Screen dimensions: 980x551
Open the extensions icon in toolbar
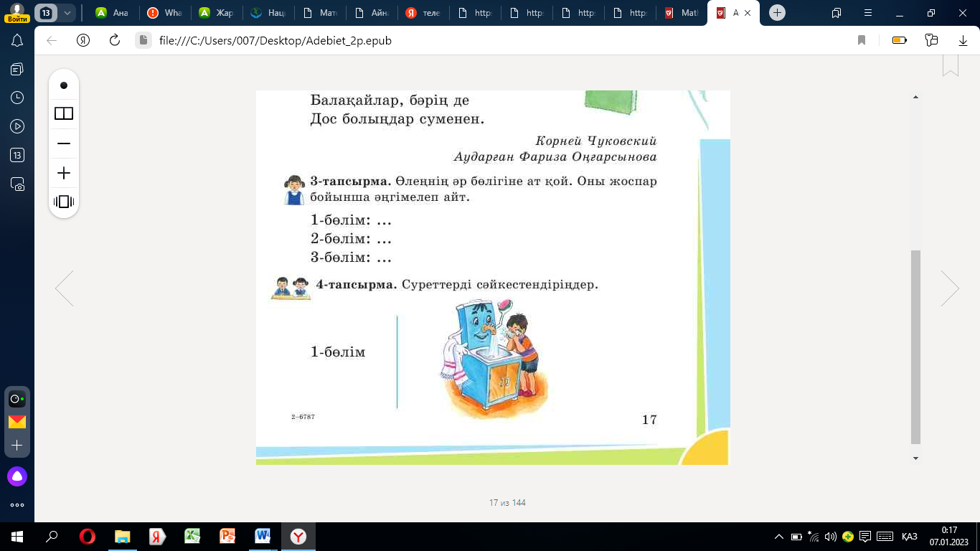pos(932,40)
